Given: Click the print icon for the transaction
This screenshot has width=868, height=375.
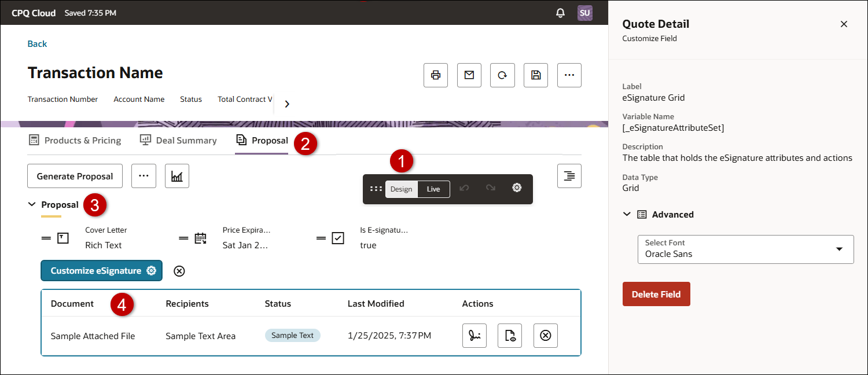Looking at the screenshot, I should 435,75.
